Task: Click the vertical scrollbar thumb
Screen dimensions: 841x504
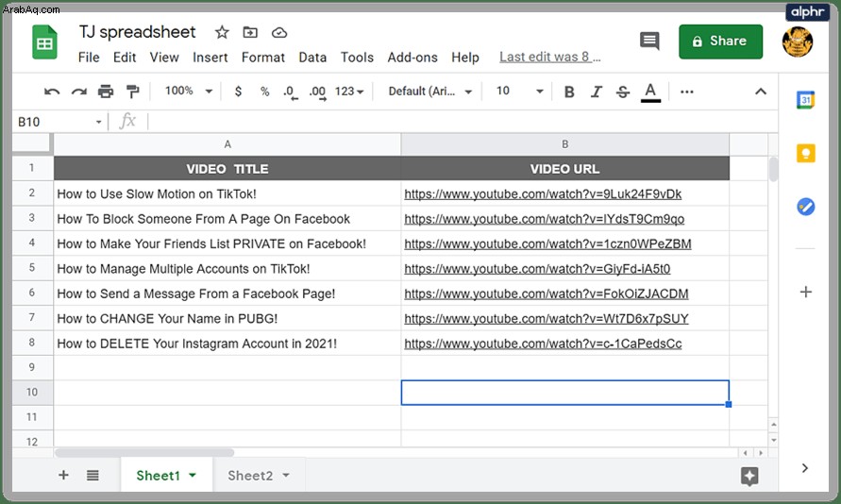Action: (x=773, y=169)
